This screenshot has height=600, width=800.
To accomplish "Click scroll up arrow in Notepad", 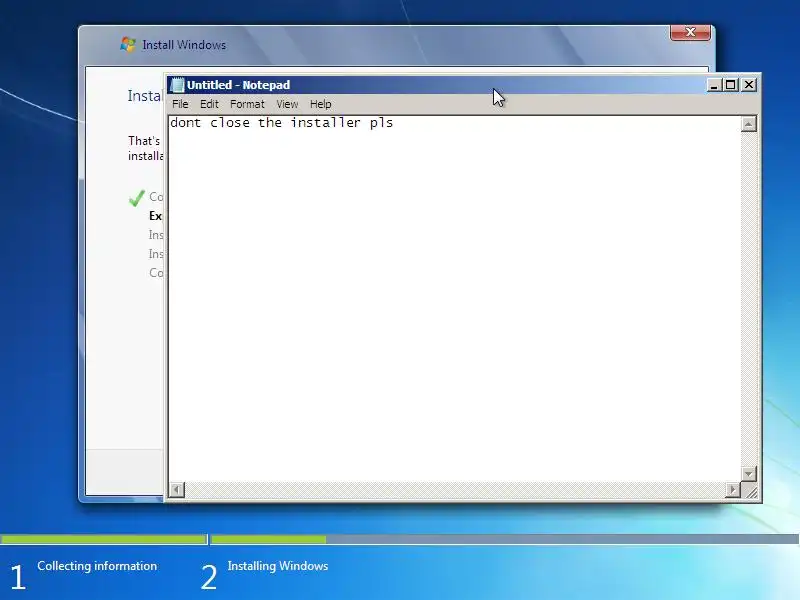I will (748, 124).
